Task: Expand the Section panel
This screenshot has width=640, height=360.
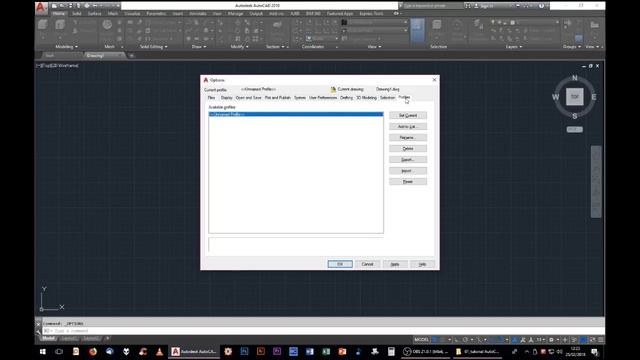Action: [275, 47]
